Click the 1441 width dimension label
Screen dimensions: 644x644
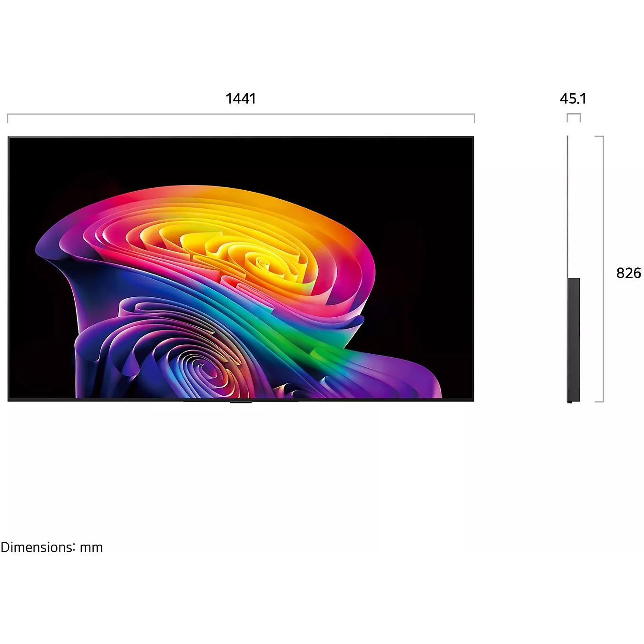(x=241, y=98)
